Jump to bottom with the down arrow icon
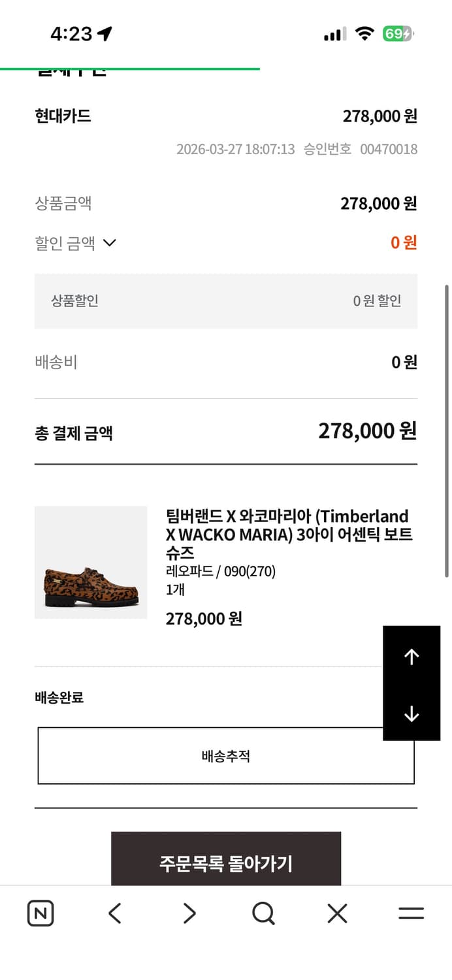 tap(412, 714)
